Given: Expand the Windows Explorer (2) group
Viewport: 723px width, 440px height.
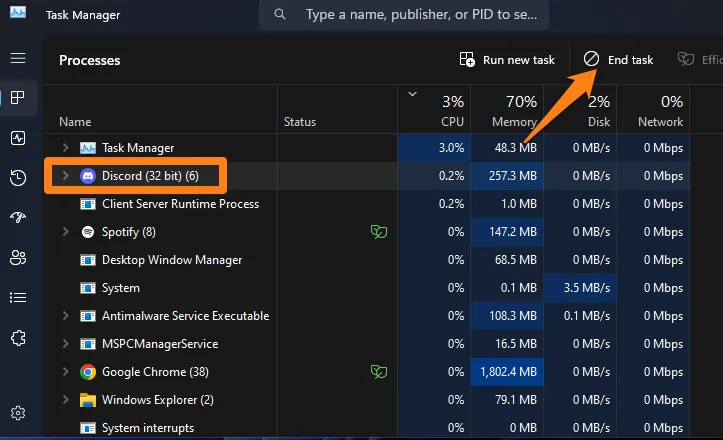Looking at the screenshot, I should pyautogui.click(x=65, y=400).
